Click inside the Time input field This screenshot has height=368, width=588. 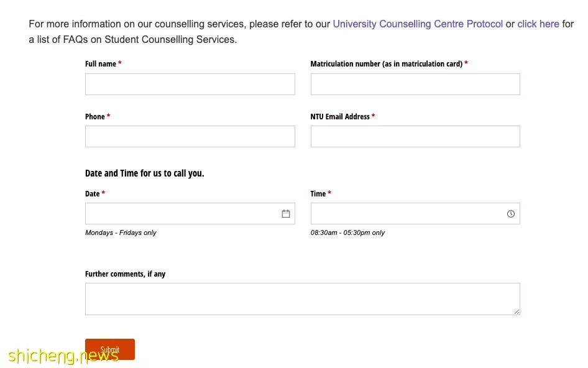click(x=415, y=213)
